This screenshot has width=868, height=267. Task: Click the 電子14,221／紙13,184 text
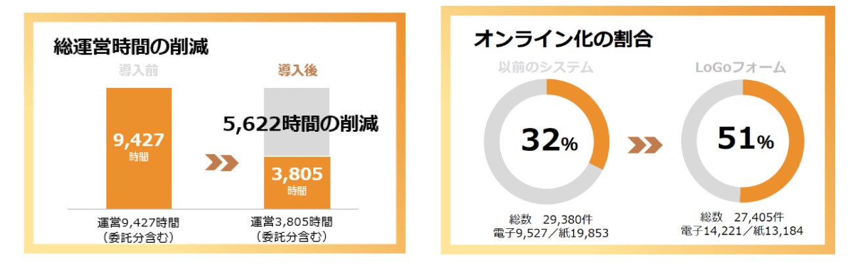click(x=743, y=230)
